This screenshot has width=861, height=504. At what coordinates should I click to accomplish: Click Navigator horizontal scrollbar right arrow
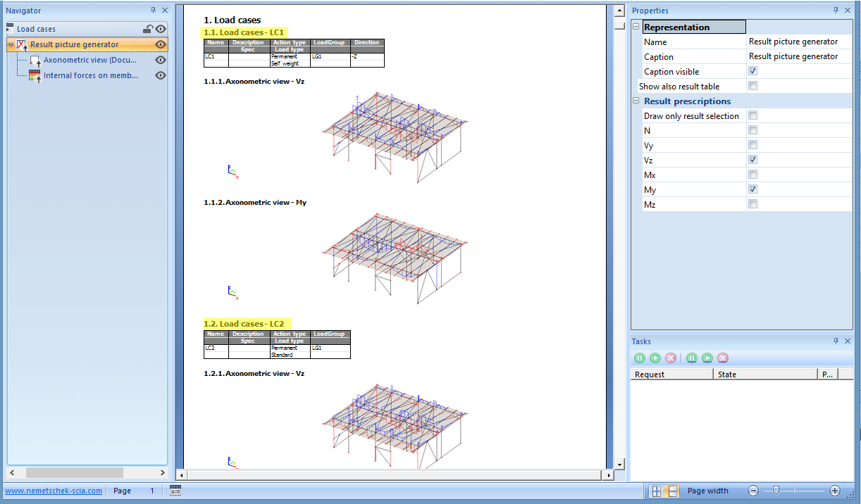click(163, 473)
